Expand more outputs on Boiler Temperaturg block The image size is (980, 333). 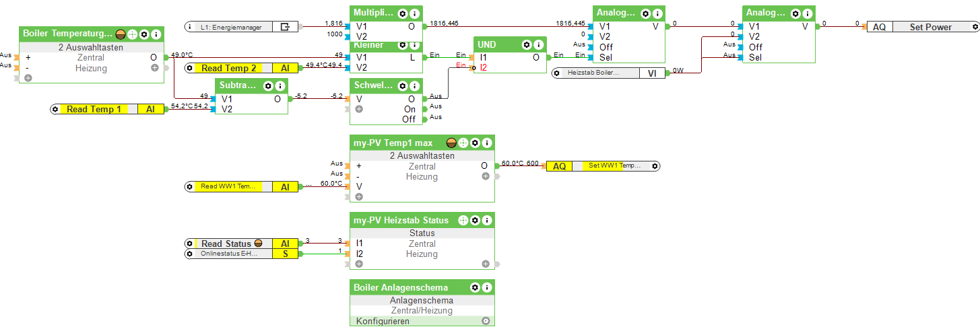pyautogui.click(x=154, y=68)
